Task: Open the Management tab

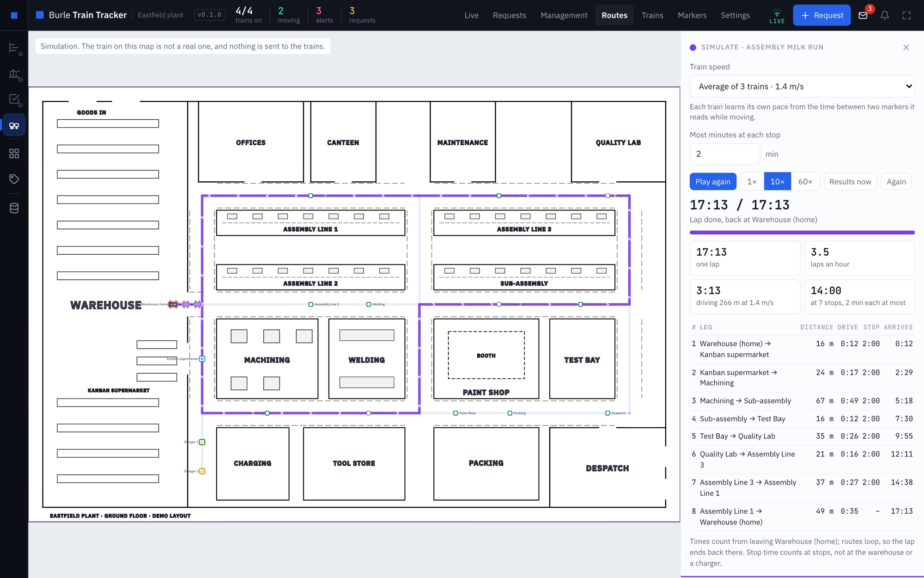Action: pyautogui.click(x=564, y=15)
